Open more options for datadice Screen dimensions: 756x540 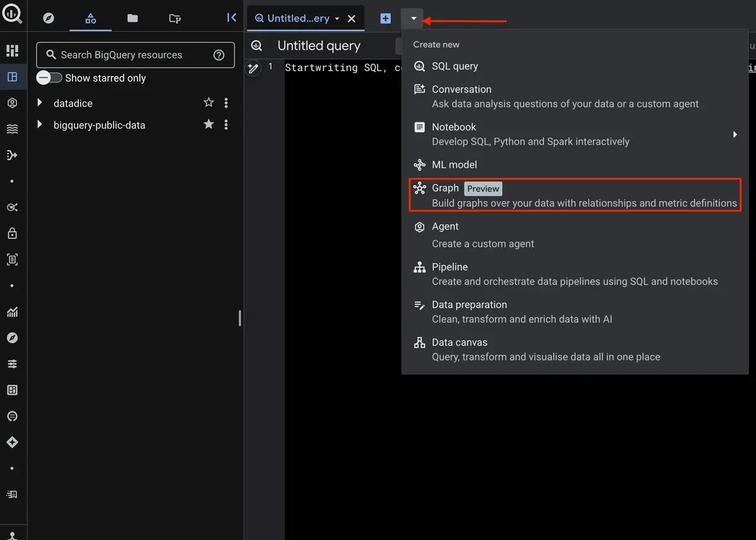226,103
